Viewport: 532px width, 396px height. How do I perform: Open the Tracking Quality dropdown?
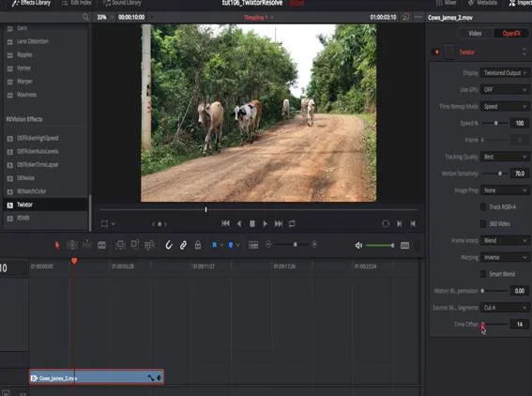tap(505, 157)
